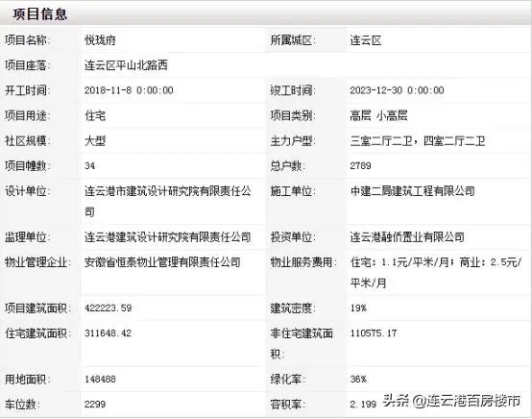Select the design unit 连云港市建筑设计研究院有限责任公司
The height and width of the screenshot is (419, 532).
tap(168, 202)
